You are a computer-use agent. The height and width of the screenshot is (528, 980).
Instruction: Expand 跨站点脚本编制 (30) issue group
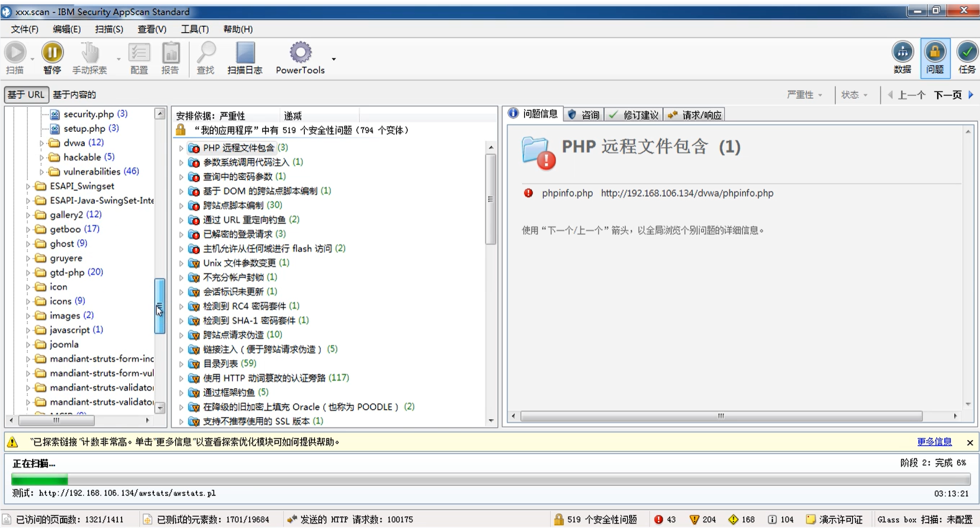click(x=181, y=205)
